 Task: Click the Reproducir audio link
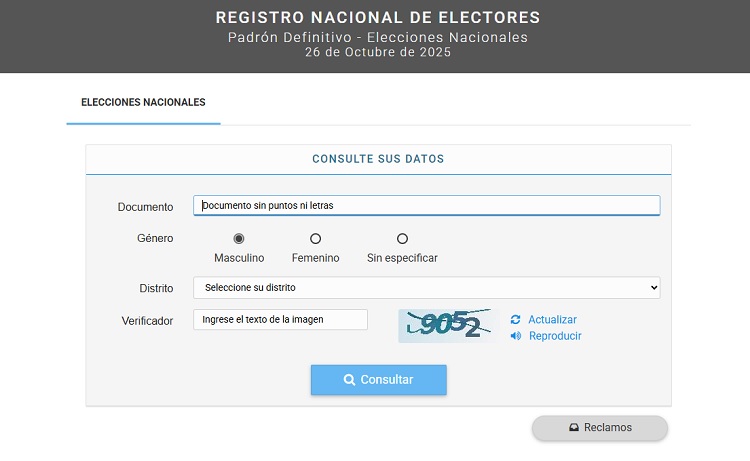(x=555, y=336)
